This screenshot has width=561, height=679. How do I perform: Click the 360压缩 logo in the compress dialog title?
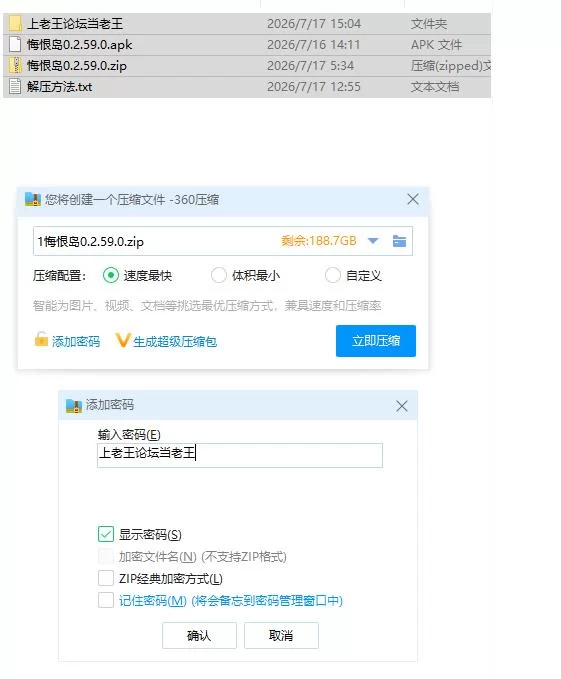(x=32, y=200)
